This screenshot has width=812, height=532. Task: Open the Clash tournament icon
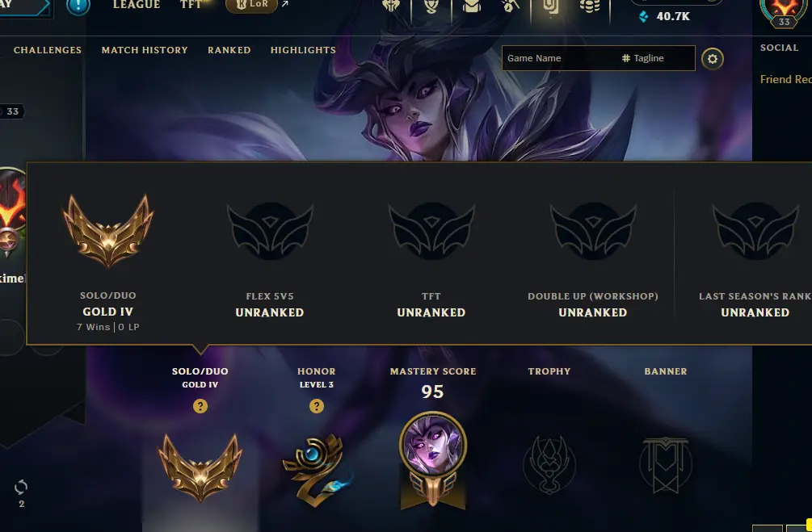pos(391,6)
